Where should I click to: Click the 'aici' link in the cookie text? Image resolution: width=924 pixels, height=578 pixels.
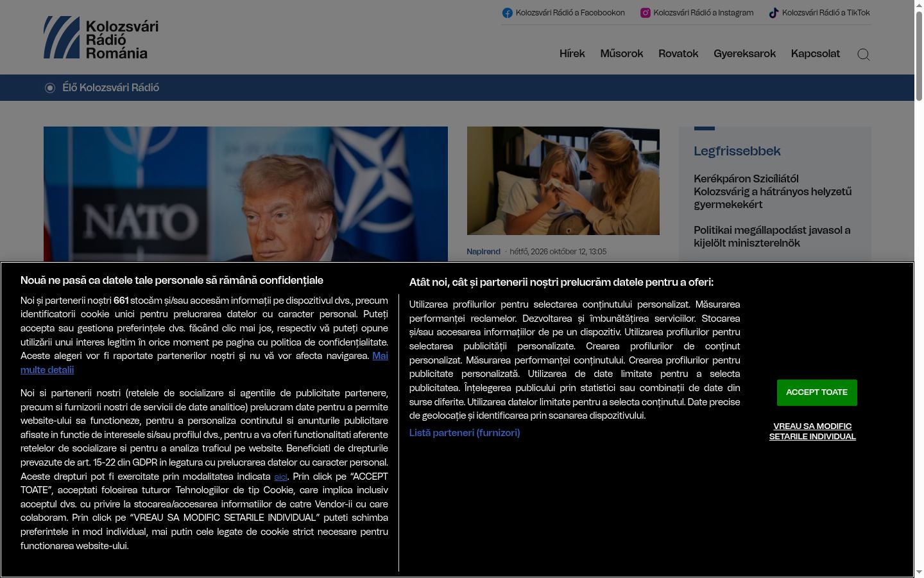pos(280,477)
